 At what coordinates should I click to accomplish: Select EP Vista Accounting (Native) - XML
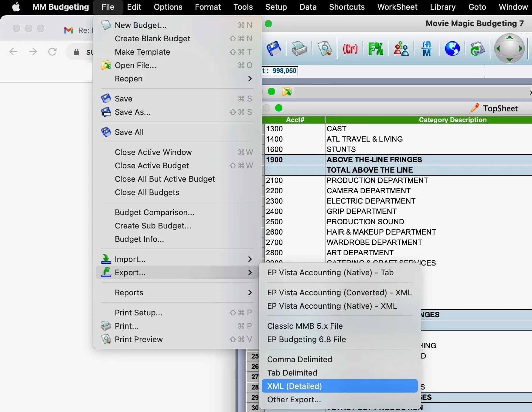[339, 306]
